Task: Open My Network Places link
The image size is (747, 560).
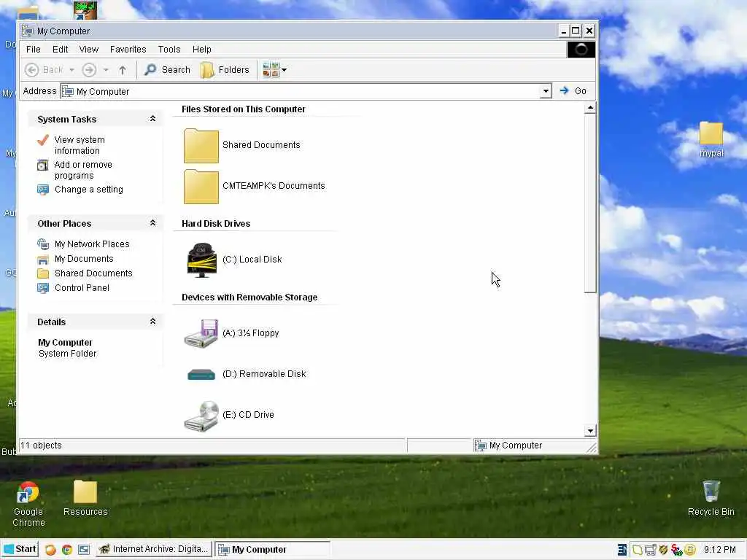Action: (92, 244)
